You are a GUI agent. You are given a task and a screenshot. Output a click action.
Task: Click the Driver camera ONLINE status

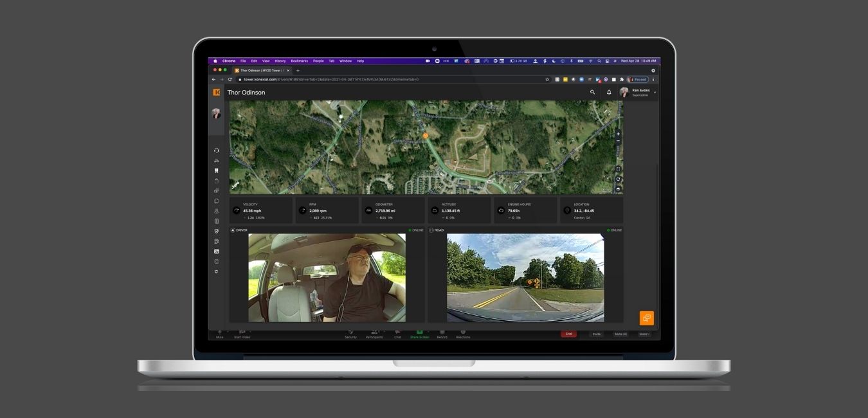tap(416, 230)
